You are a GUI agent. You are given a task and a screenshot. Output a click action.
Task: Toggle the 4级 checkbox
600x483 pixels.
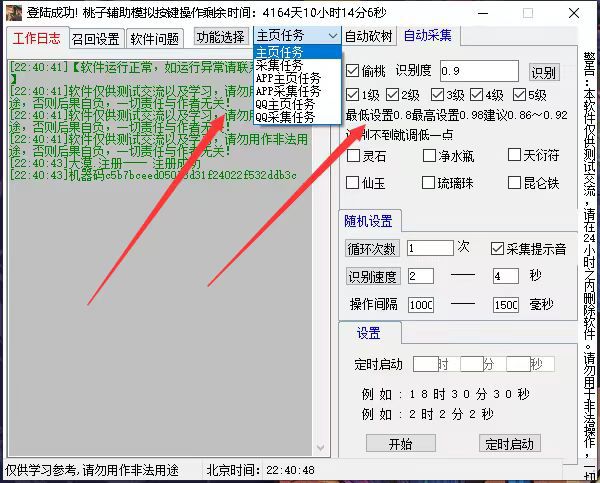[x=476, y=95]
